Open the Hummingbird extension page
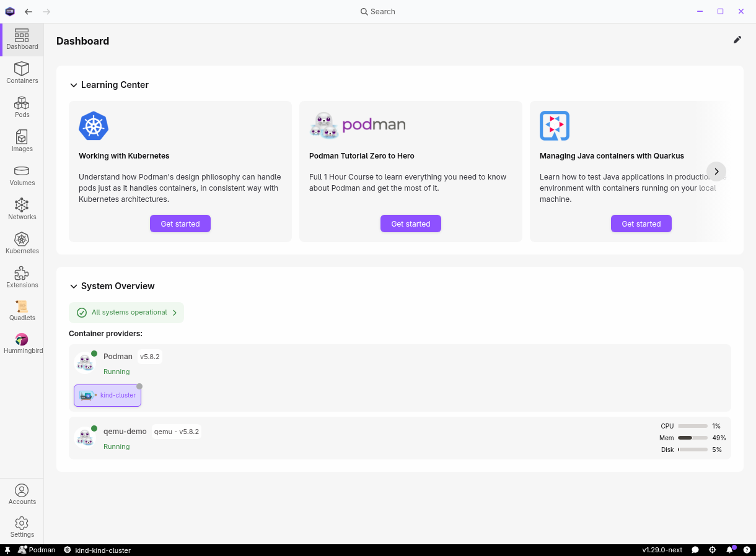 click(22, 344)
